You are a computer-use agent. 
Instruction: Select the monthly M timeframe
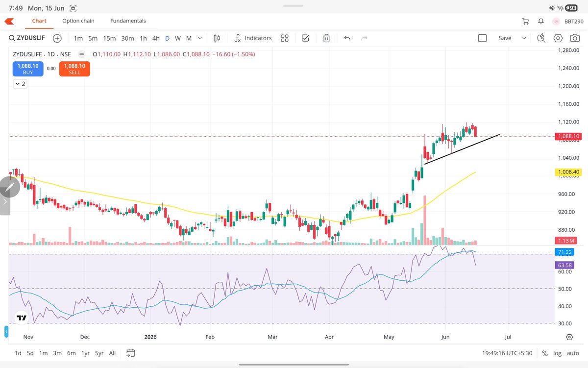coord(189,38)
